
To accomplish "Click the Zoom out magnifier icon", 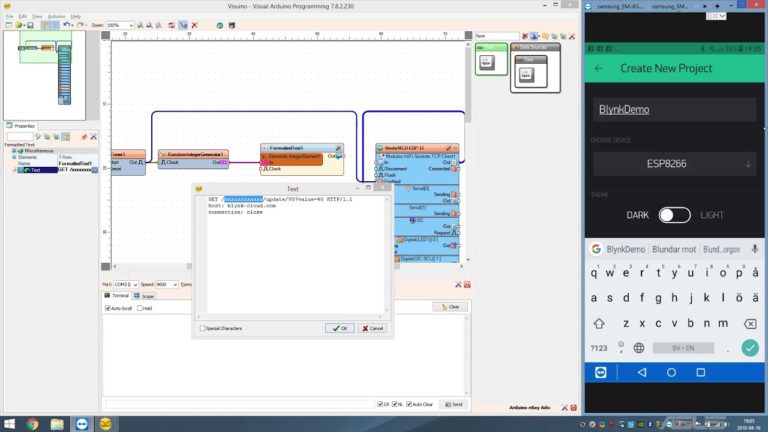I will 149,25.
